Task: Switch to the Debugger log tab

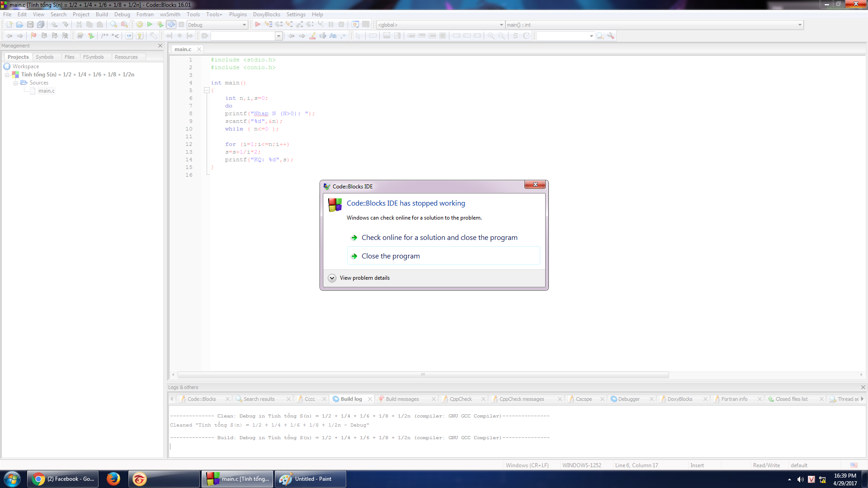Action: (x=628, y=399)
